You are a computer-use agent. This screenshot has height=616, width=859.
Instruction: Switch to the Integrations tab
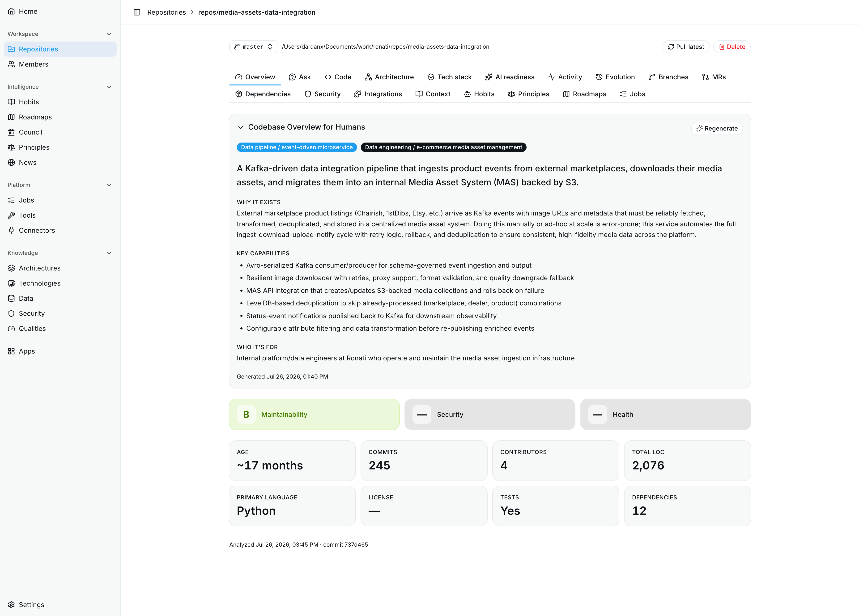click(378, 94)
